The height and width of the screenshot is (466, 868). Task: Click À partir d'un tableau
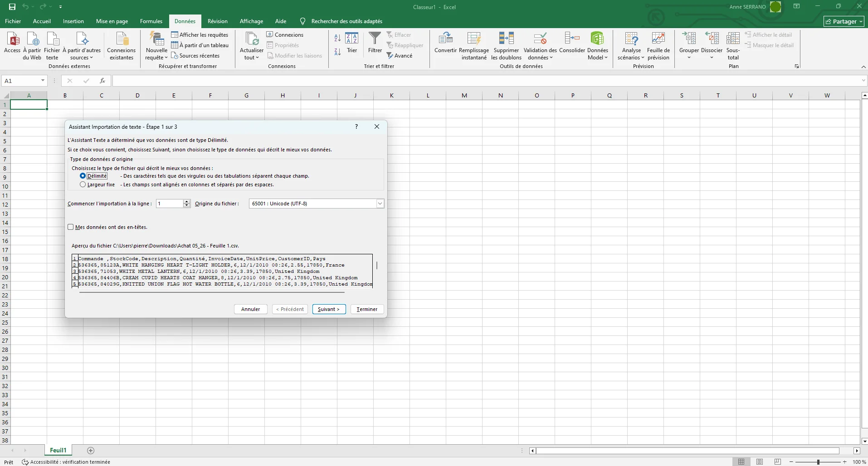(200, 45)
